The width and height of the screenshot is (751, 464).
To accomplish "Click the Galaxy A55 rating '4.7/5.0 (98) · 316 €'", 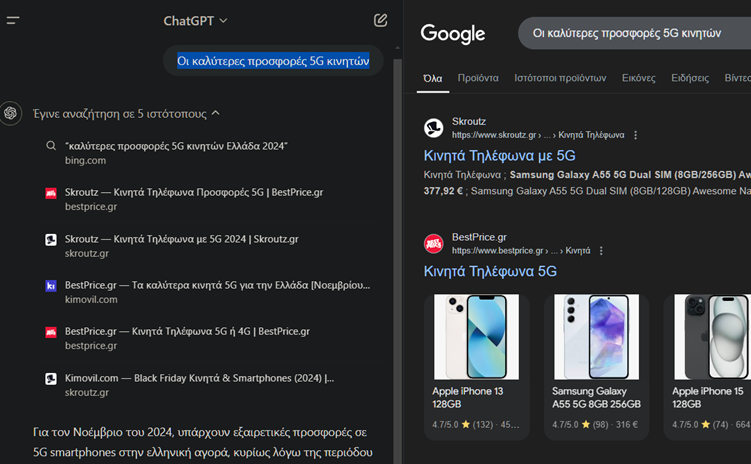I will [595, 425].
